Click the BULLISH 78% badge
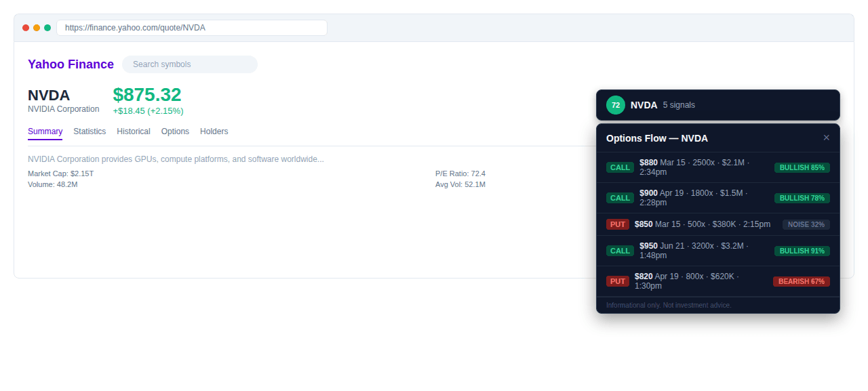868x391 pixels. point(802,198)
